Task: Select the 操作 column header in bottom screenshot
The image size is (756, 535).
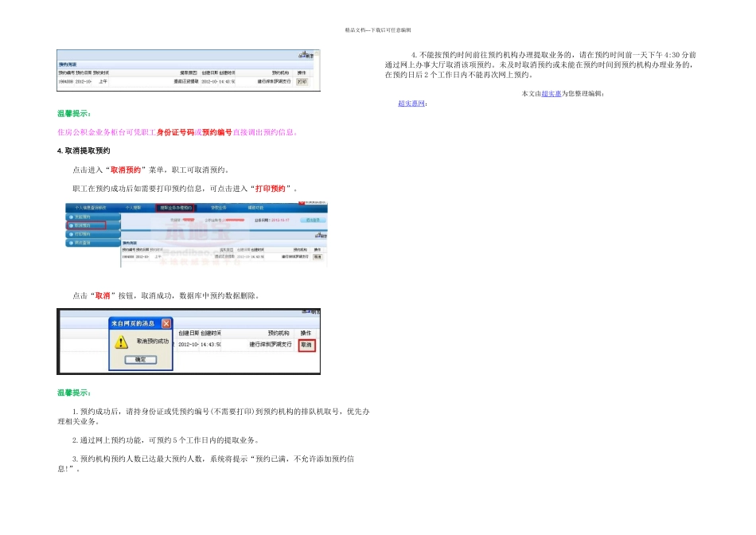Action: (x=306, y=334)
